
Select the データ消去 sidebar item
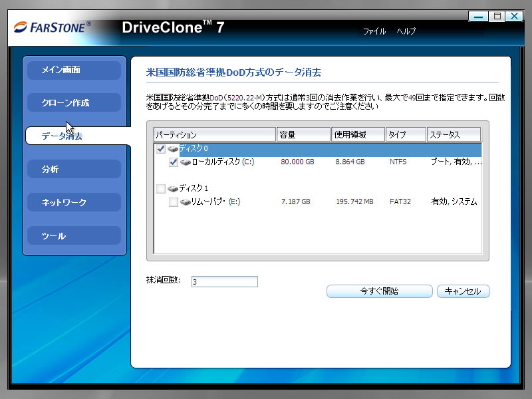tap(78, 136)
